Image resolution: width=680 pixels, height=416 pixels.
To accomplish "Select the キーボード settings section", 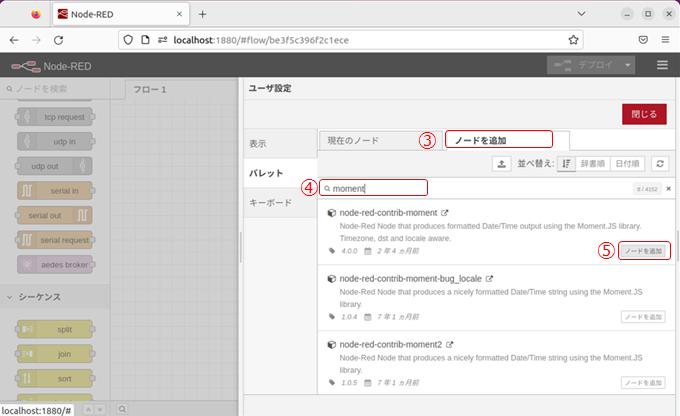I will 270,202.
